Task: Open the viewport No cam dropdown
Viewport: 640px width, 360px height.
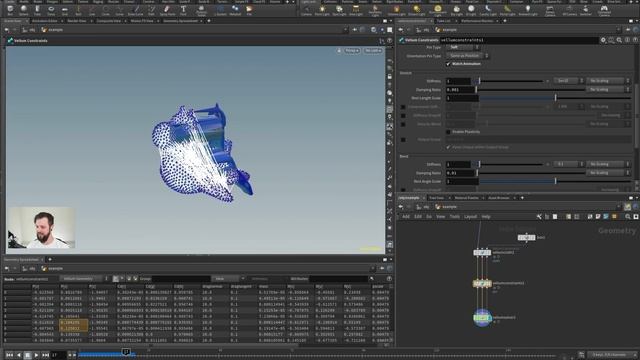Action: (373, 51)
